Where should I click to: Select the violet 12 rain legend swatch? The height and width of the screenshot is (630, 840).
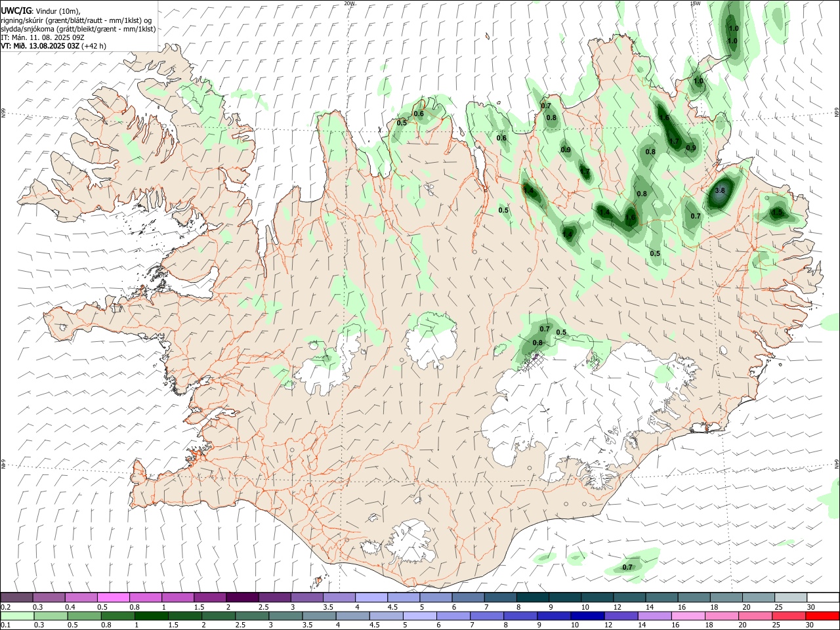coord(621,616)
